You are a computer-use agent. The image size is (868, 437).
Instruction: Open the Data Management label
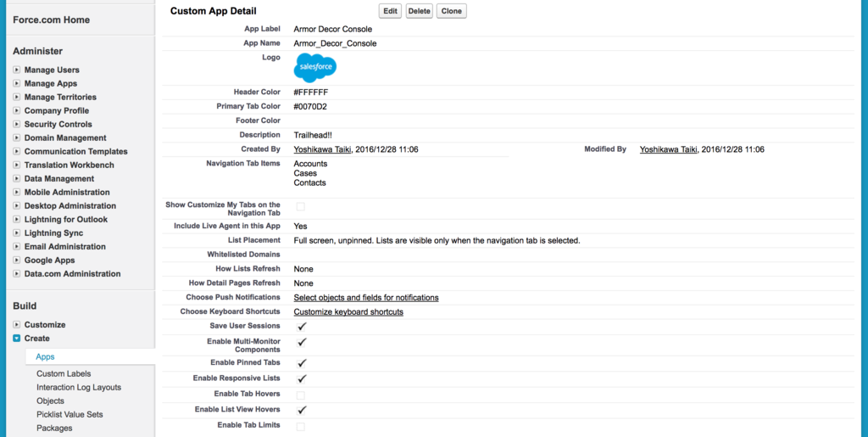pyautogui.click(x=59, y=179)
